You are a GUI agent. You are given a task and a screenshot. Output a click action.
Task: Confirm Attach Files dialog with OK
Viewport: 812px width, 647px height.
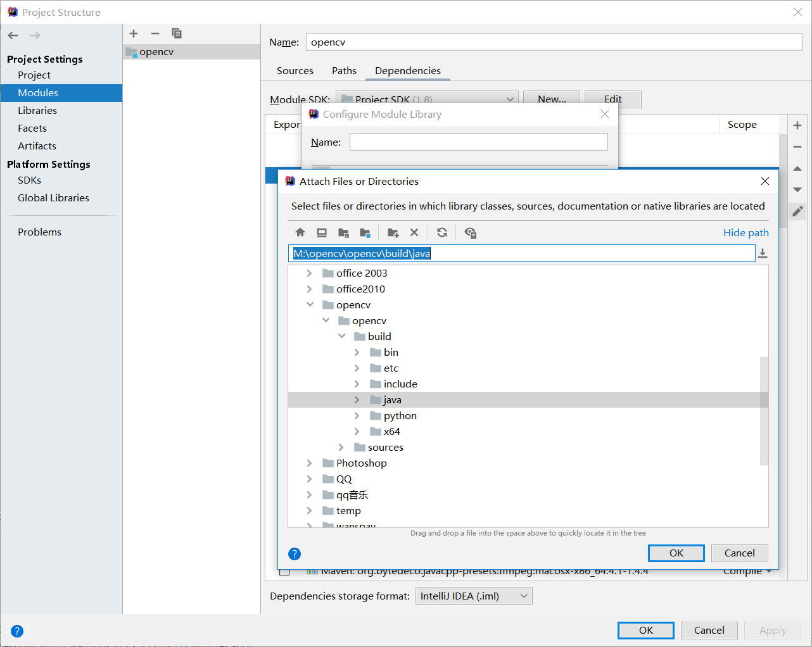click(676, 553)
